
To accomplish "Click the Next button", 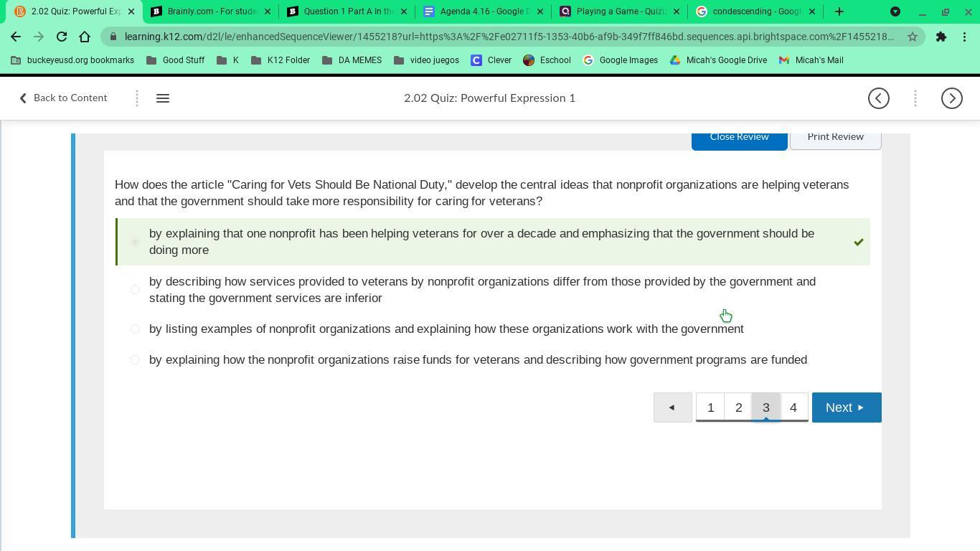I will click(x=847, y=408).
